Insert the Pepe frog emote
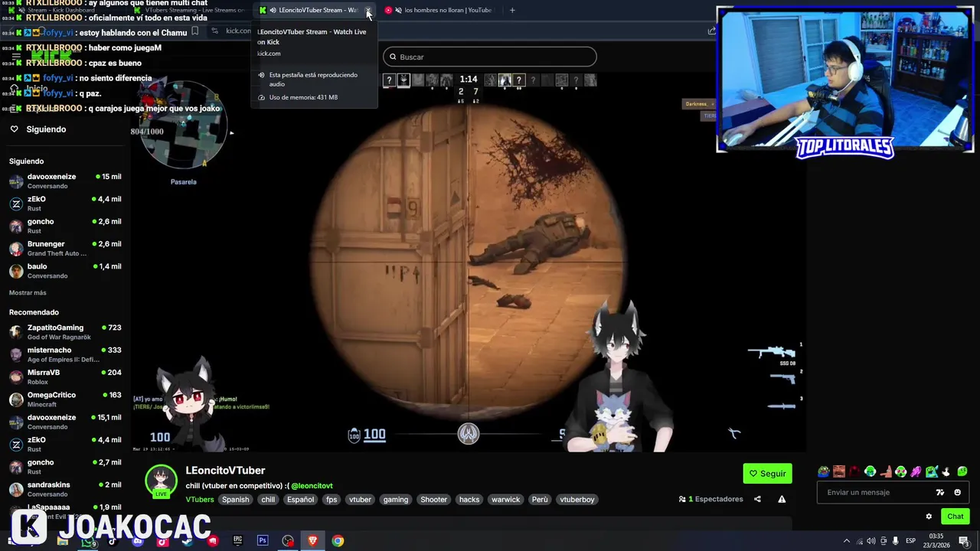The image size is (980, 551). pyautogui.click(x=824, y=471)
